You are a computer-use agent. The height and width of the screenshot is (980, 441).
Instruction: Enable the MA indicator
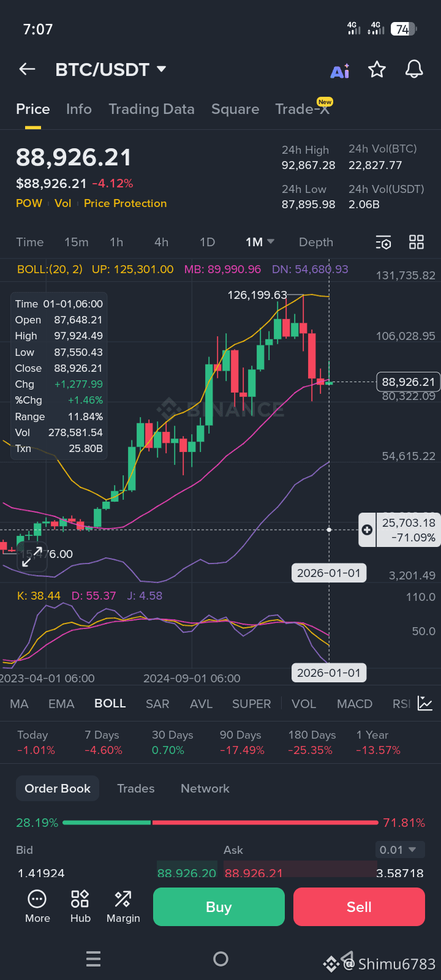[20, 704]
